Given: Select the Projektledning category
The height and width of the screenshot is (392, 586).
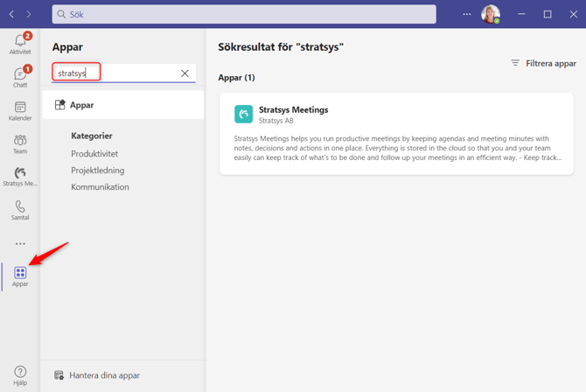Looking at the screenshot, I should 98,171.
